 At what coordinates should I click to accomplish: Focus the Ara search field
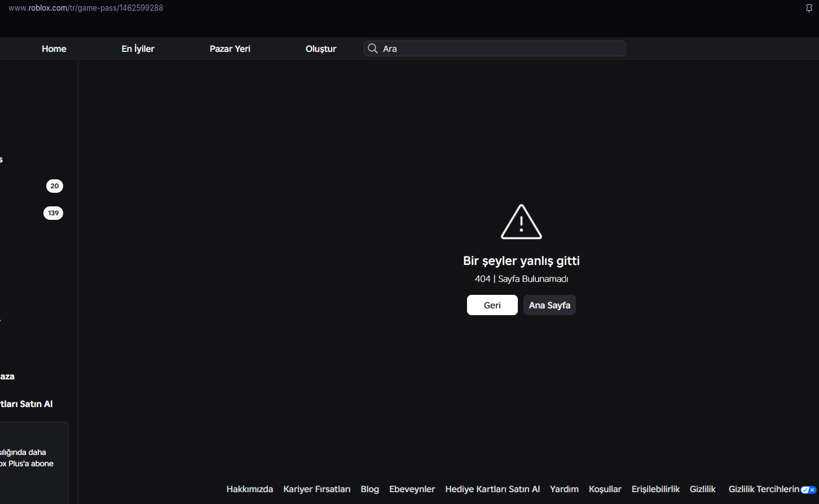(x=495, y=48)
